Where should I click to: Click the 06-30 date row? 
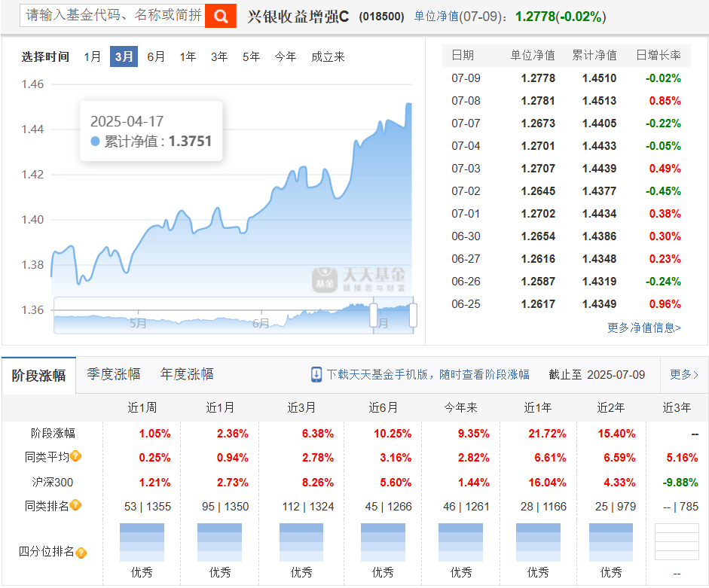566,236
